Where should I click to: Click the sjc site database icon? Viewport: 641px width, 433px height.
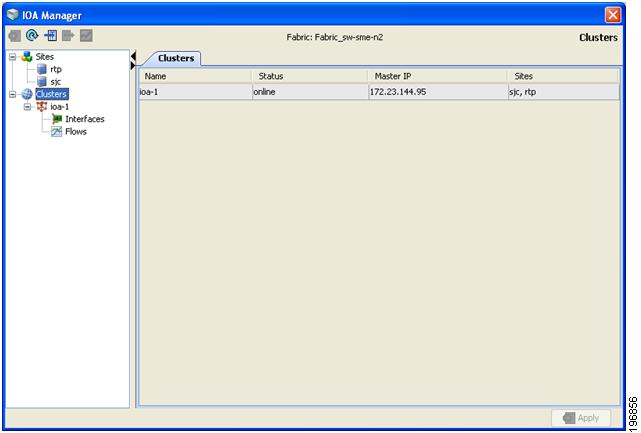coord(42,81)
